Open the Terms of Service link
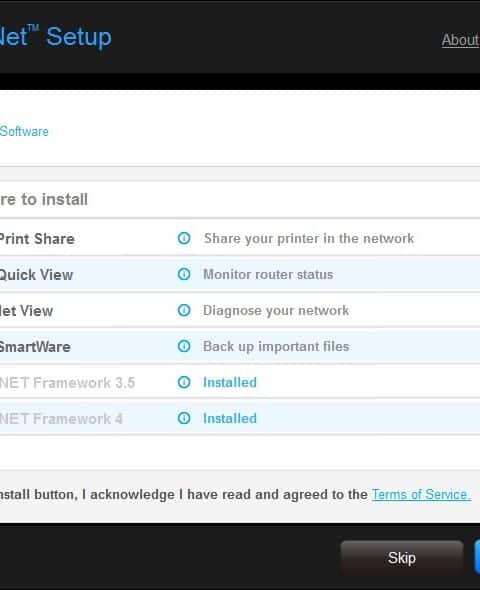This screenshot has width=480, height=590. tap(421, 494)
